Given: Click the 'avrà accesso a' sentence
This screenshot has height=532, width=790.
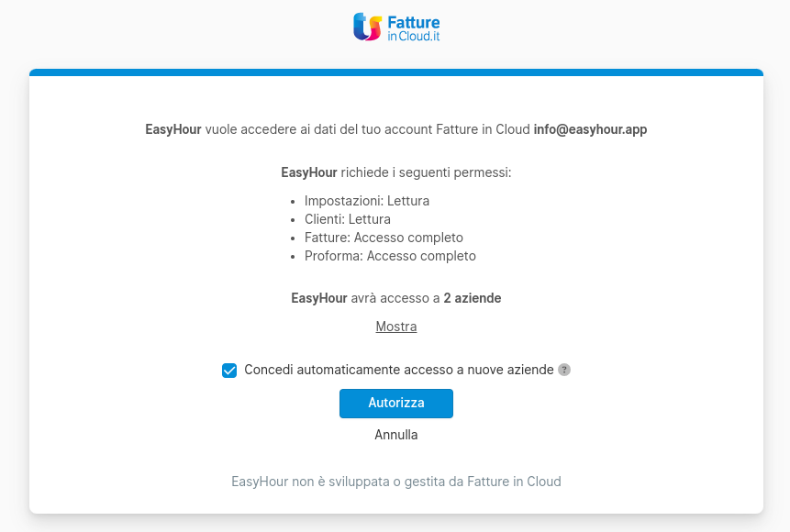Looking at the screenshot, I should tap(395, 298).
